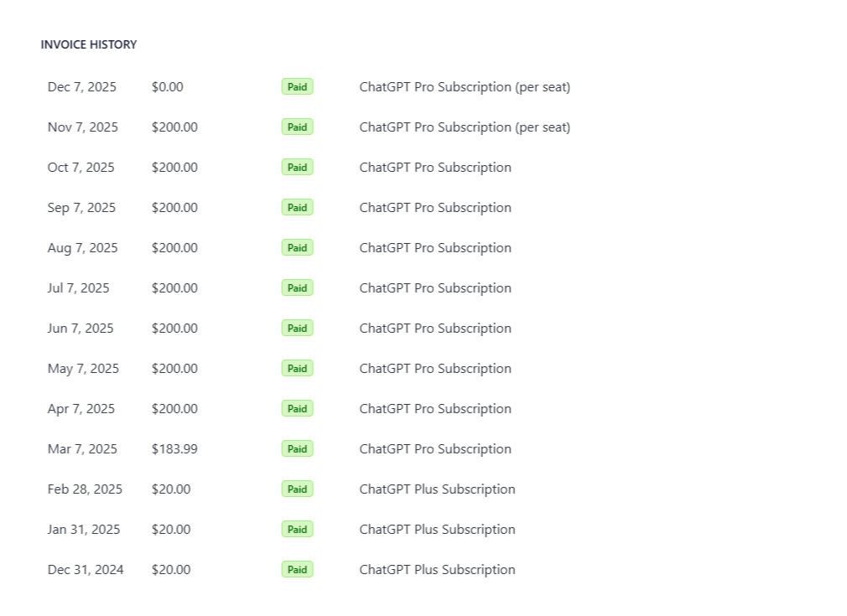Viewport: 847px width, 616px height.
Task: View the Aug 7, 2025 invoice
Action: click(82, 248)
